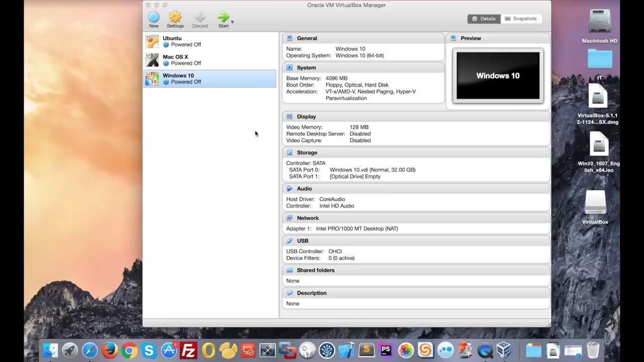Viewport: 644px width, 362px height.
Task: Open the Trash from the Dock
Action: [593, 350]
